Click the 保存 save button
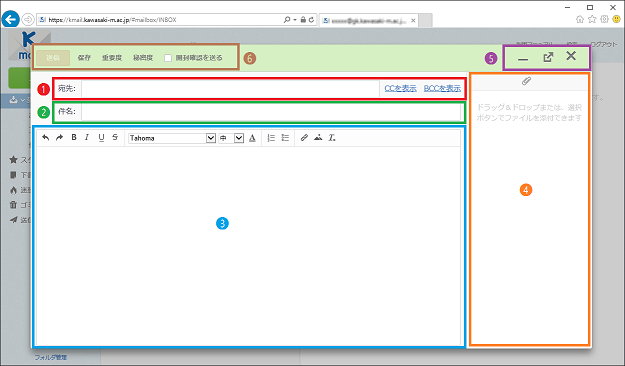This screenshot has width=625, height=366. click(x=84, y=58)
